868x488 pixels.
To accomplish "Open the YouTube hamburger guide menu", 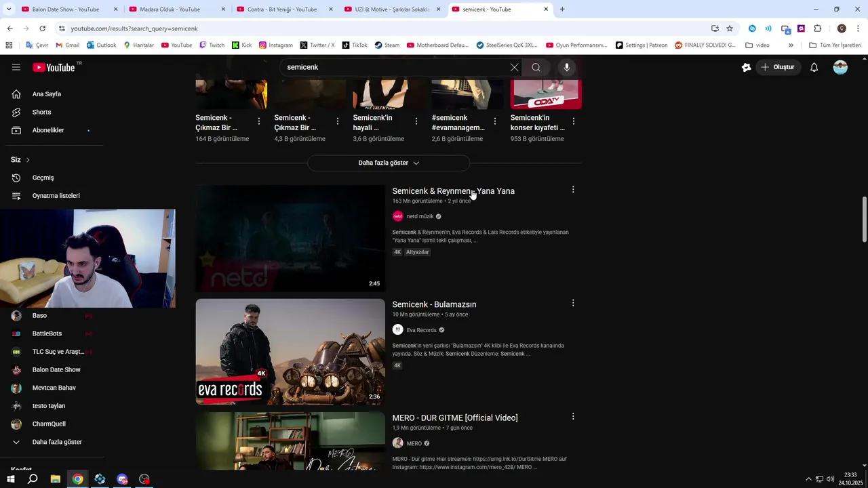I will [x=16, y=67].
